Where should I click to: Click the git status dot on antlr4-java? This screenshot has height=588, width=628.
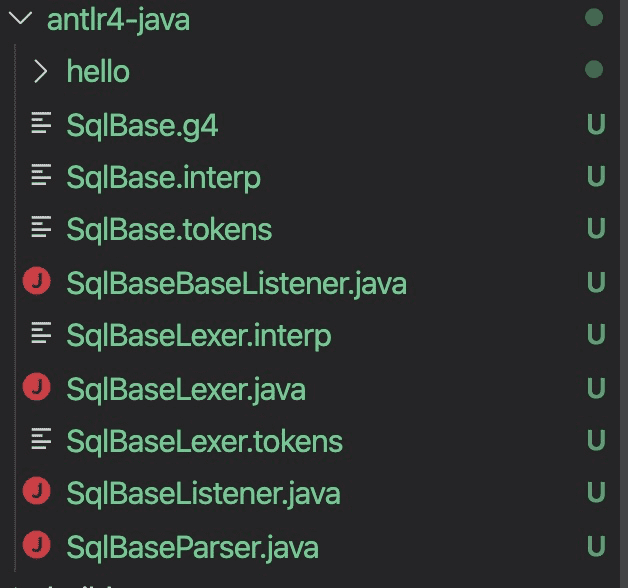(594, 18)
